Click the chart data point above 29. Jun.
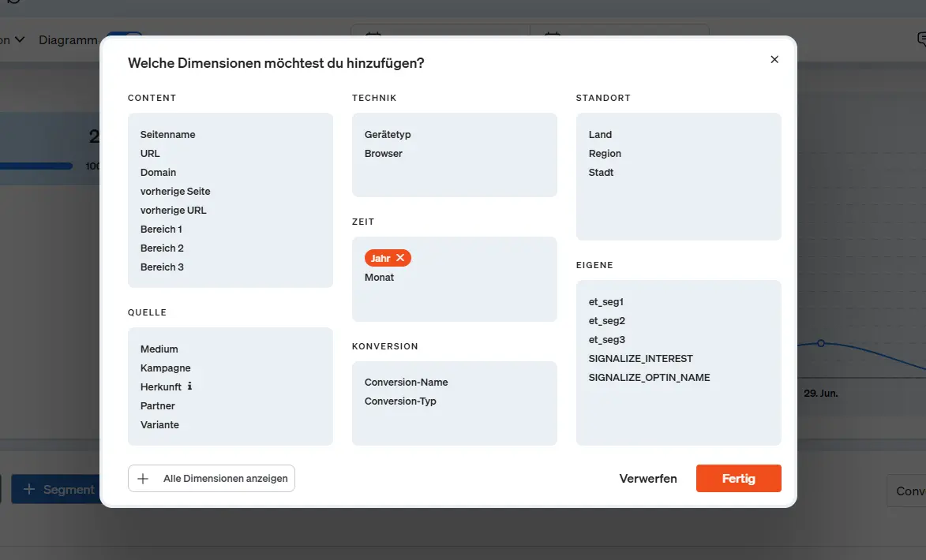Image resolution: width=926 pixels, height=560 pixels. 821,343
